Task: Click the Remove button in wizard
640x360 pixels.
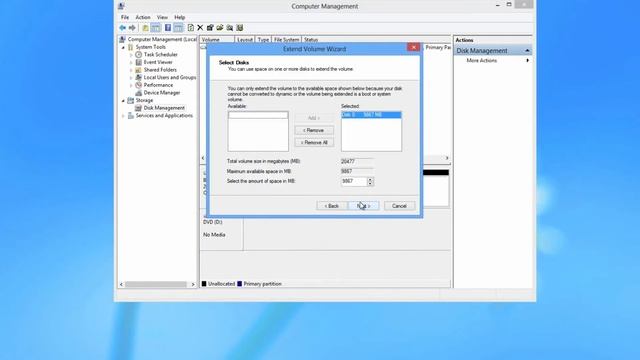Action: point(314,130)
